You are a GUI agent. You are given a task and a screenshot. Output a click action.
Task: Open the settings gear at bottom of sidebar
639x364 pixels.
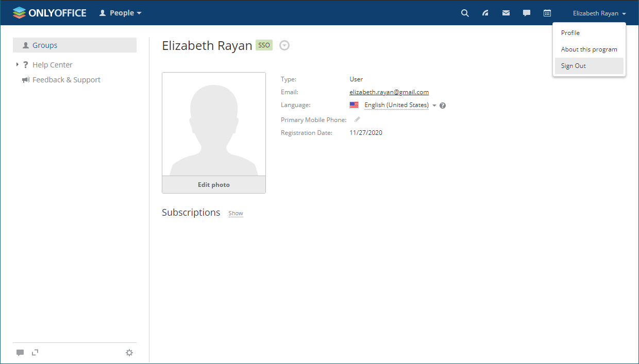click(129, 353)
